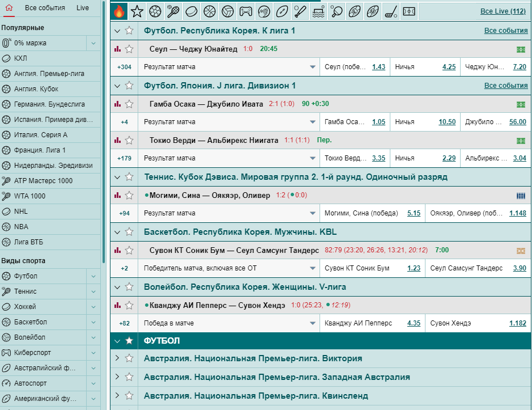Filter live events by baseball bat icon
This screenshot has width=532, height=410.
coord(300,11)
